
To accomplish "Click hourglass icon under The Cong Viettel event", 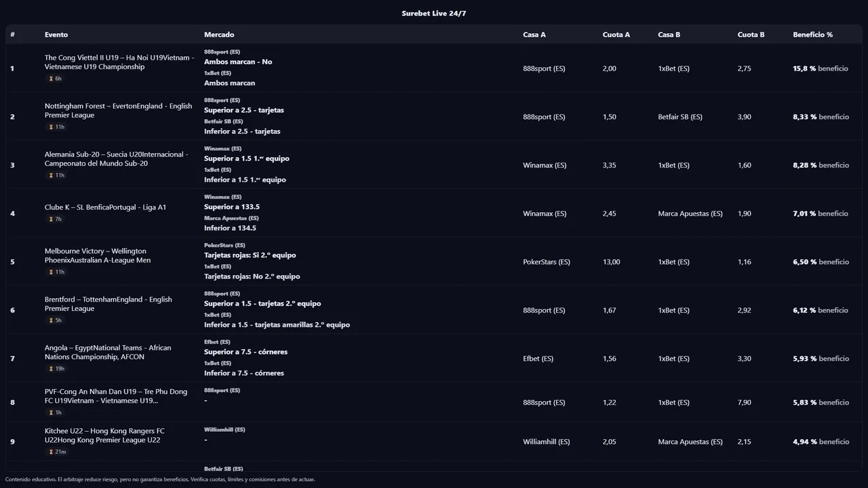I will (x=51, y=79).
